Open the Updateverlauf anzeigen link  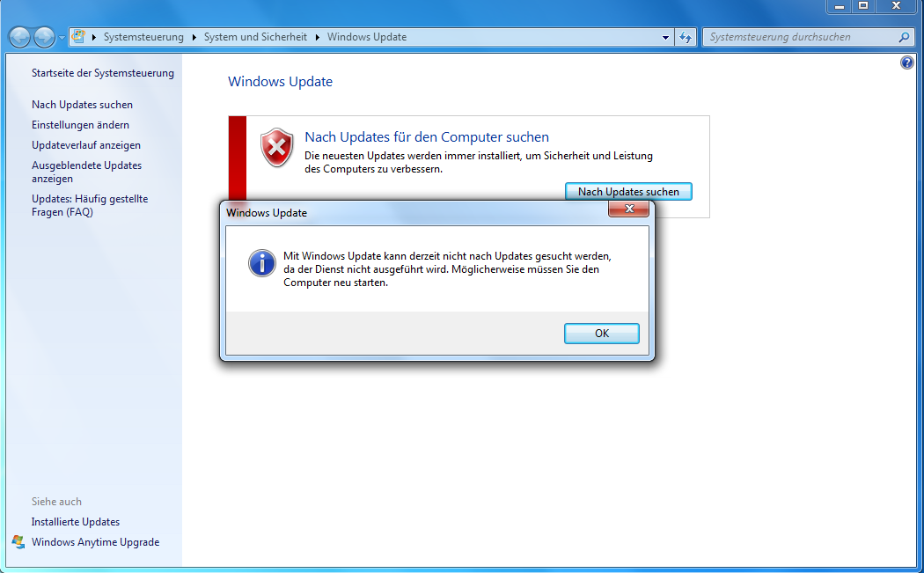[86, 145]
